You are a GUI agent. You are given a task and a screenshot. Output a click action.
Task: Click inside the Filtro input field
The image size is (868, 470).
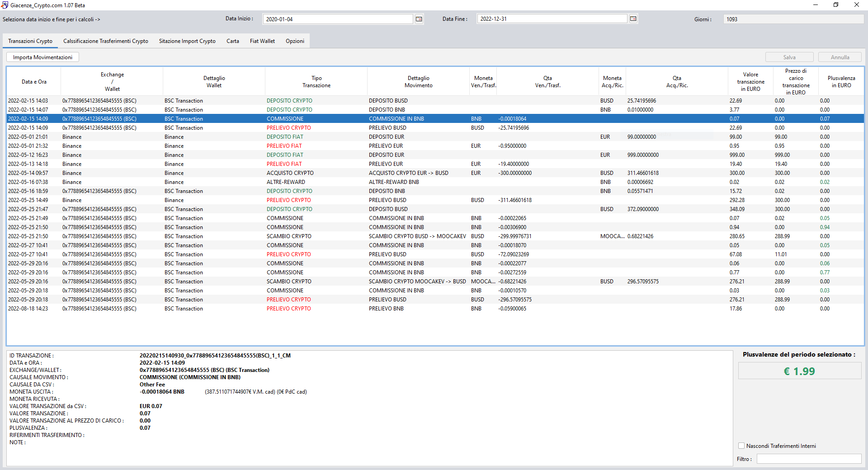(x=809, y=459)
